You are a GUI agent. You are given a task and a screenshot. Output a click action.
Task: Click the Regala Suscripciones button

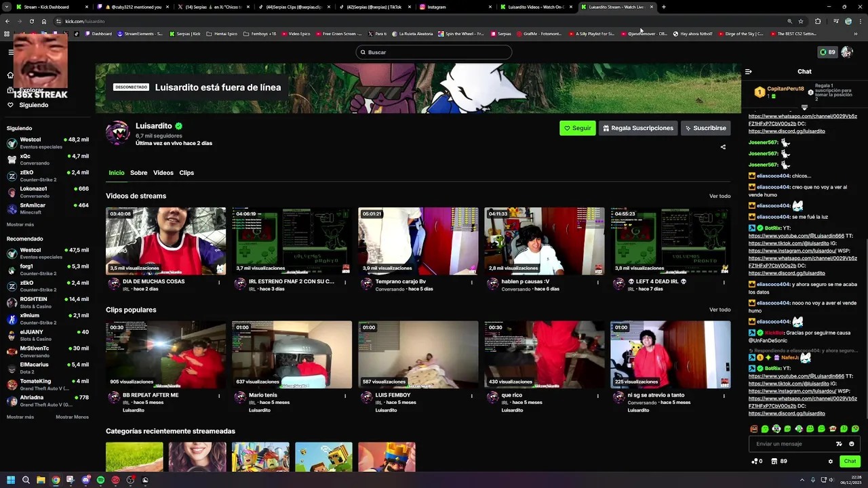tap(637, 128)
